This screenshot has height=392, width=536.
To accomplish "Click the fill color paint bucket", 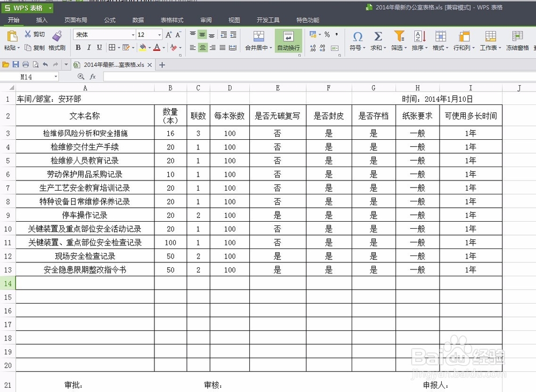I will click(143, 48).
